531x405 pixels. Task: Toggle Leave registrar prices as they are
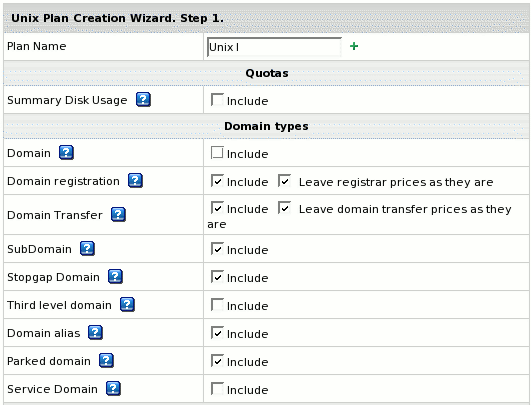pos(284,180)
